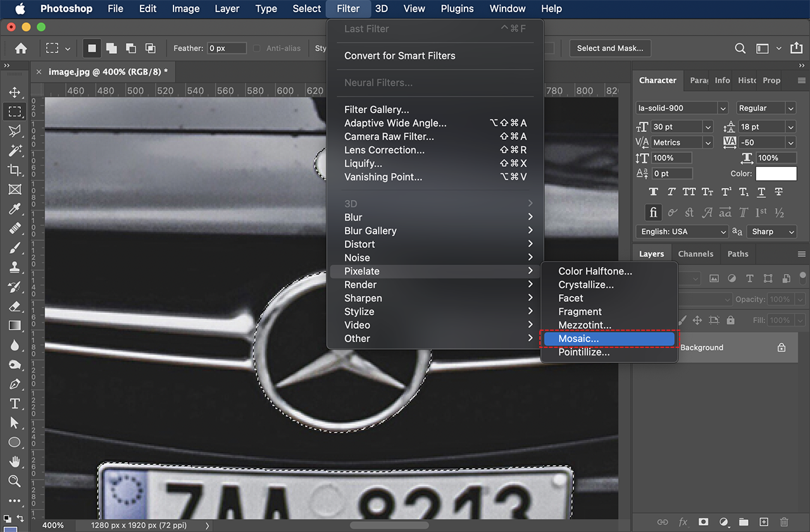Select the Move tool
Viewport: 810px width, 532px height.
[x=14, y=92]
